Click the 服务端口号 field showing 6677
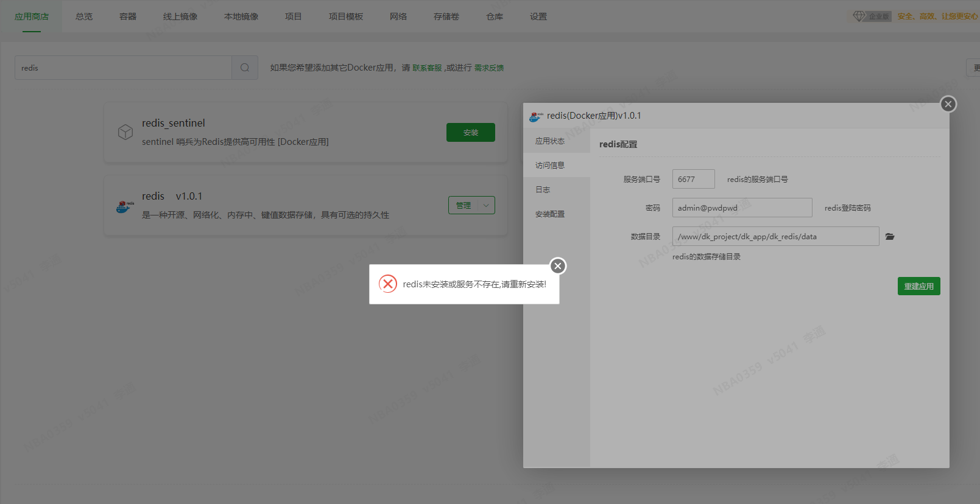Screen dimensions: 980x504 (694, 179)
